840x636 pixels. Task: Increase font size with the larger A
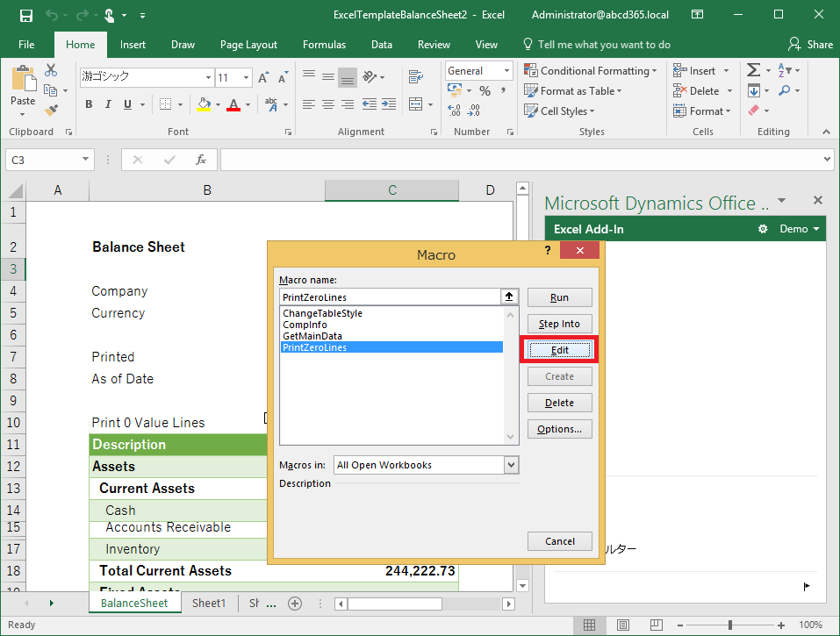point(263,77)
